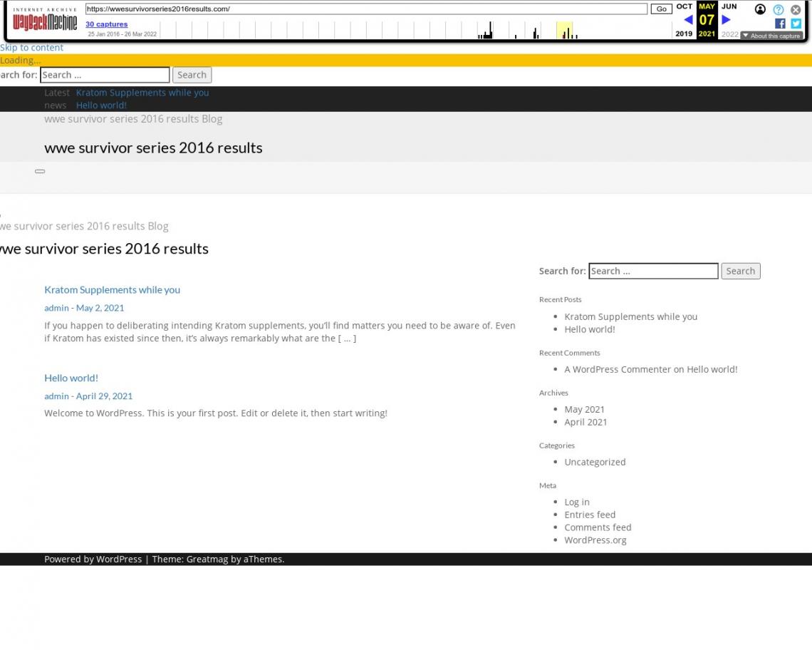Viewport: 812px width, 650px height.
Task: Open the Hello world! post title
Action: pyautogui.click(x=71, y=378)
